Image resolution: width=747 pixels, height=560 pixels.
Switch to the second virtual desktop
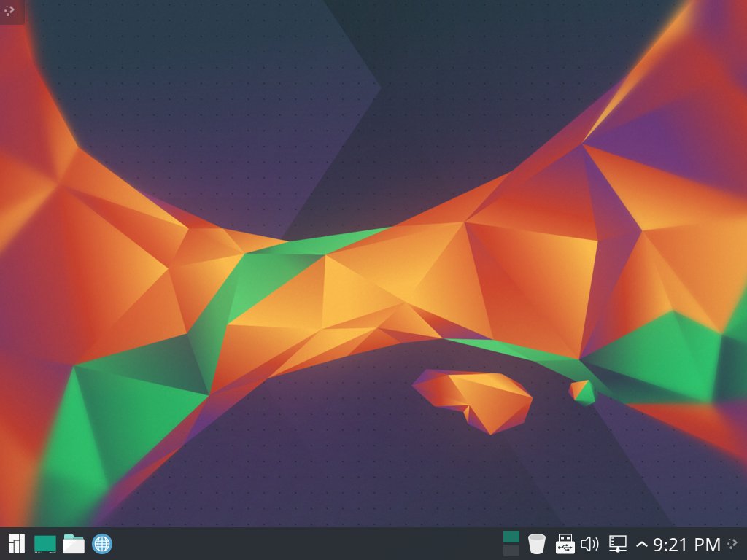tap(511, 550)
